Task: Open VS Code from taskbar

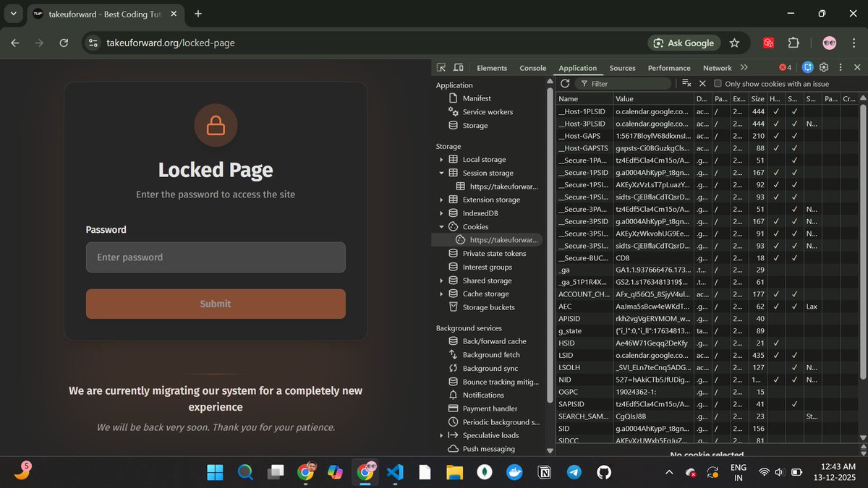Action: tap(394, 472)
